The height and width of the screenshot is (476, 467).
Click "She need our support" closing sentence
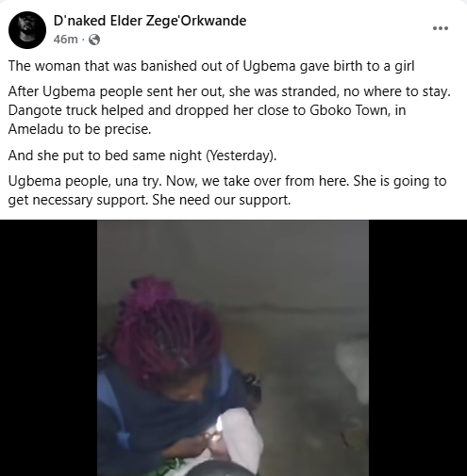click(222, 200)
